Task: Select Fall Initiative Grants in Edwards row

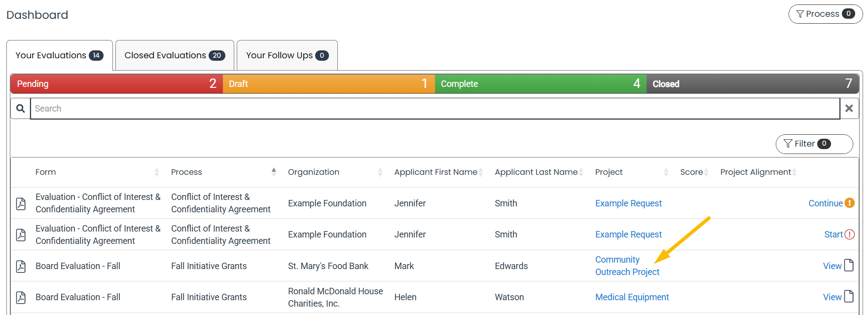Action: (x=209, y=266)
